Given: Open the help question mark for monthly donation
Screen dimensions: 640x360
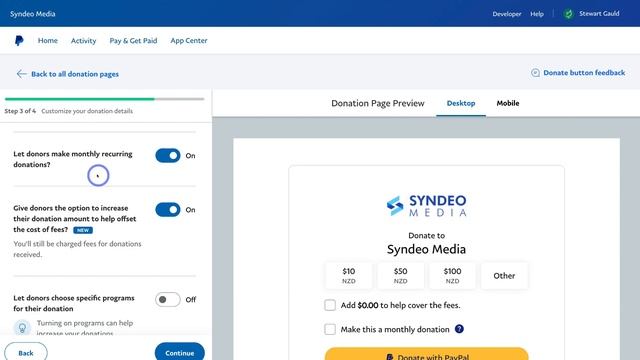Looking at the screenshot, I should pos(459,329).
